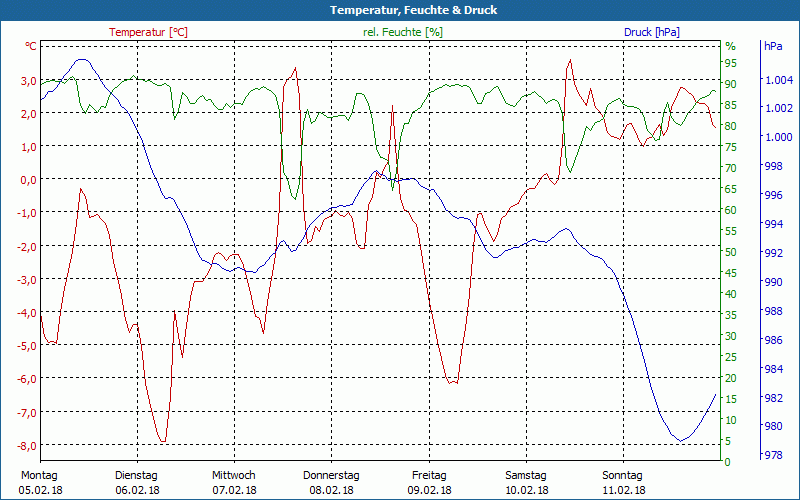Click the 'Mittwoch' day label
Viewport: 800px width, 500px height.
[x=234, y=476]
